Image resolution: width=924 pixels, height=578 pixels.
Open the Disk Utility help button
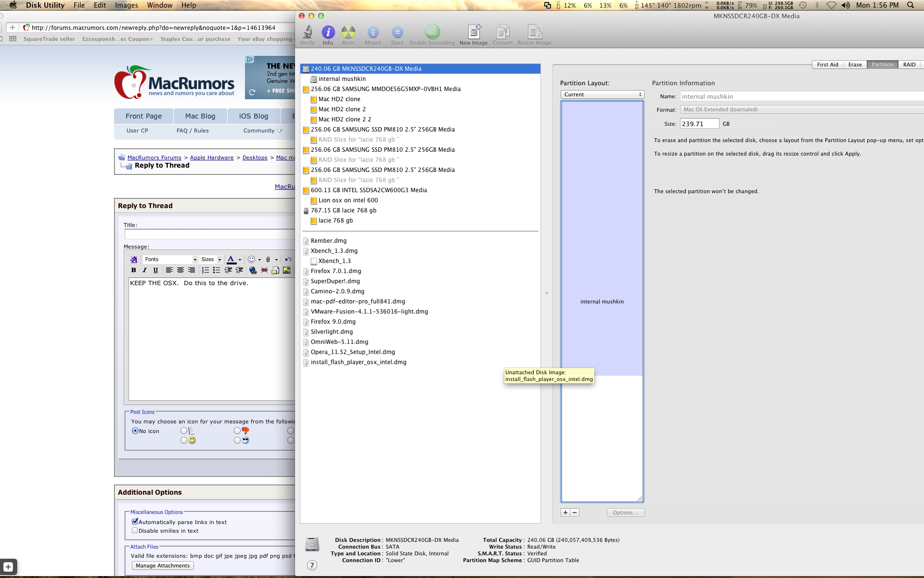(x=312, y=565)
